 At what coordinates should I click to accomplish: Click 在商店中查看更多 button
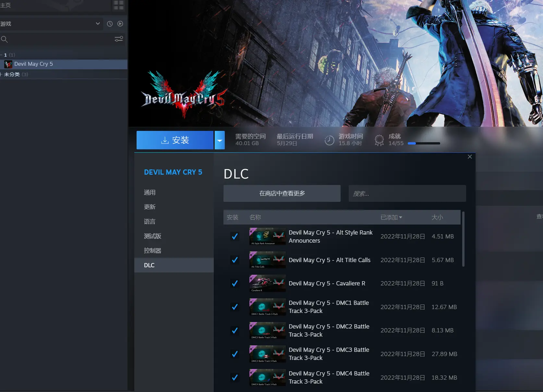282,193
